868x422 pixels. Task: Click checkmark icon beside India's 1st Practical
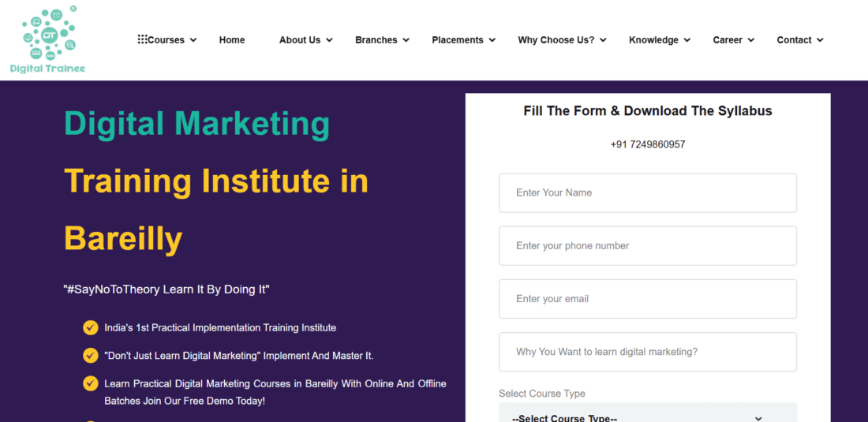(x=91, y=327)
